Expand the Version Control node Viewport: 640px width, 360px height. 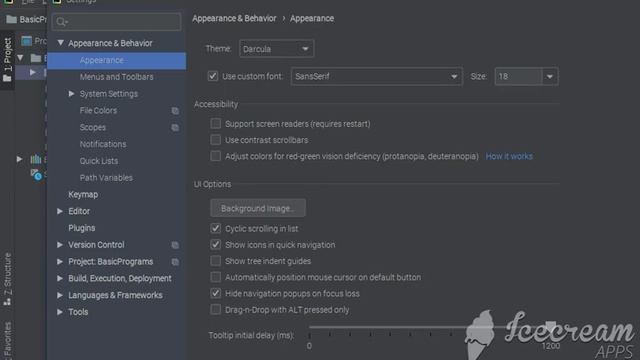pos(60,245)
